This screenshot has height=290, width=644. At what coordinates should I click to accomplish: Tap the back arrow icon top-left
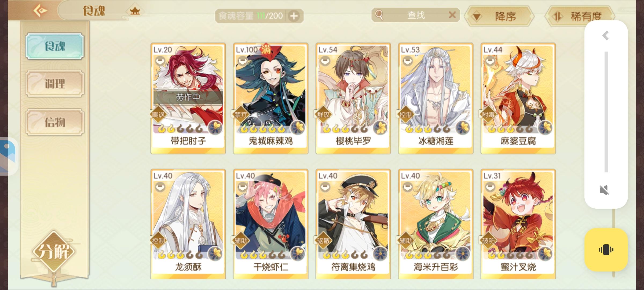pos(40,11)
